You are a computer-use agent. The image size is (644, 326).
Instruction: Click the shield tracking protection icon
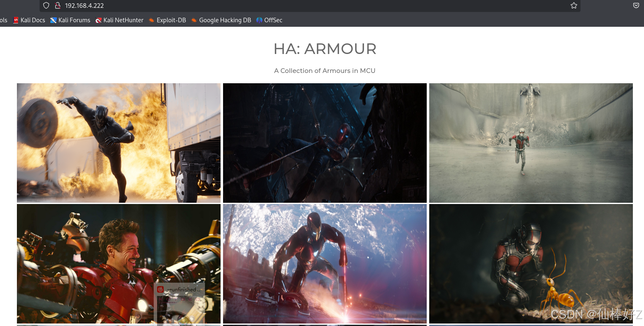click(x=46, y=5)
